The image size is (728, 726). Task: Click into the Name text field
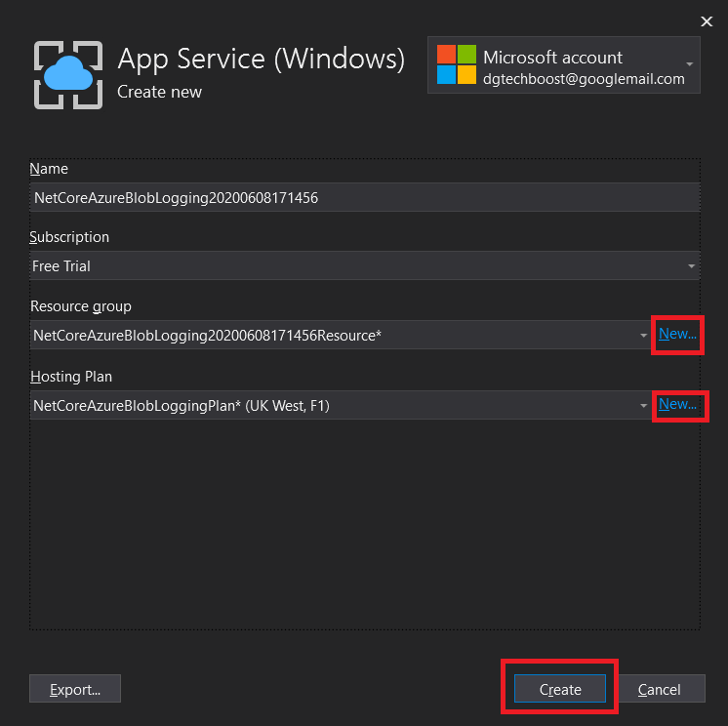364,198
